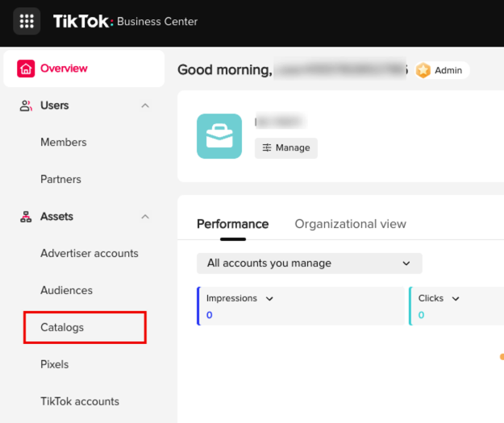Image resolution: width=504 pixels, height=423 pixels.
Task: Open Members in the sidebar
Action: tap(64, 143)
